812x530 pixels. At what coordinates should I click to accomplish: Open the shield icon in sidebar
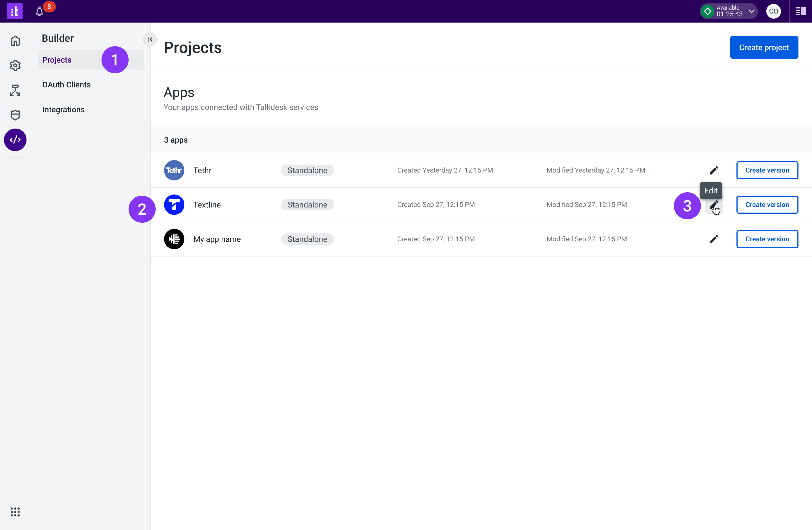pos(15,115)
